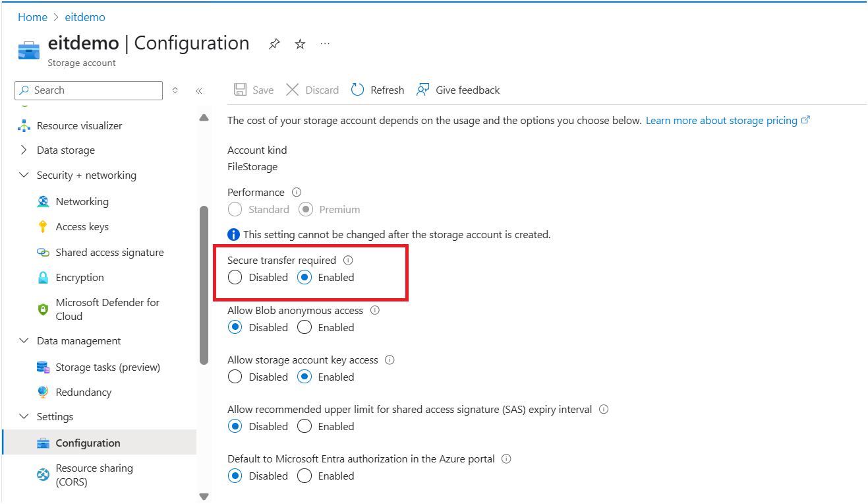868x504 pixels.
Task: Click the Discard X icon
Action: click(292, 90)
